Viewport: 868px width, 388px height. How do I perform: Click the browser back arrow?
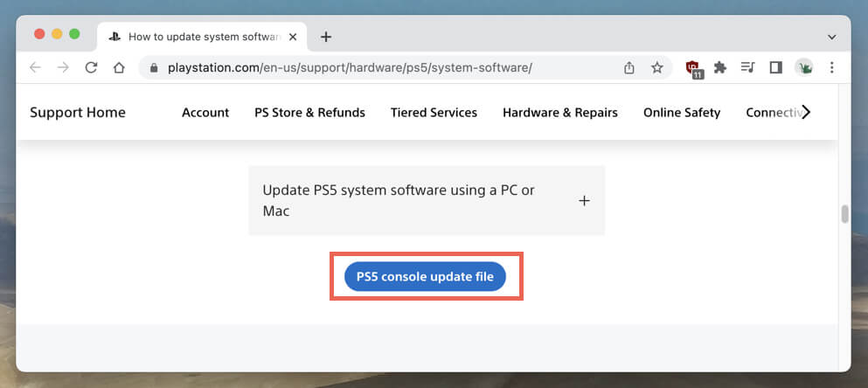[x=35, y=67]
